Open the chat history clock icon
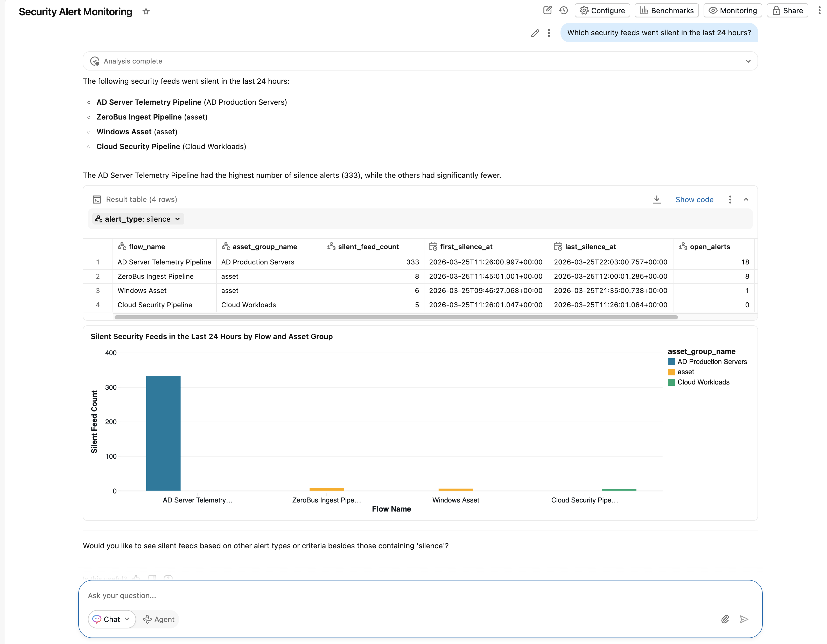 pos(563,10)
